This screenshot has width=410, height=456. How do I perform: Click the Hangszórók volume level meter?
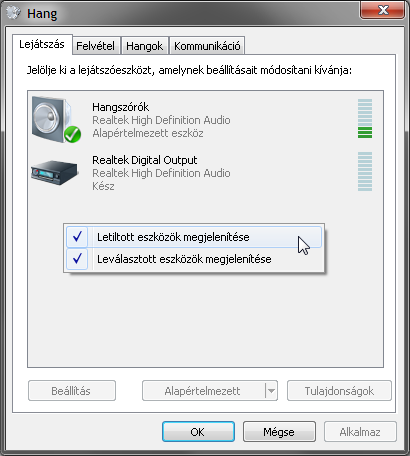365,118
